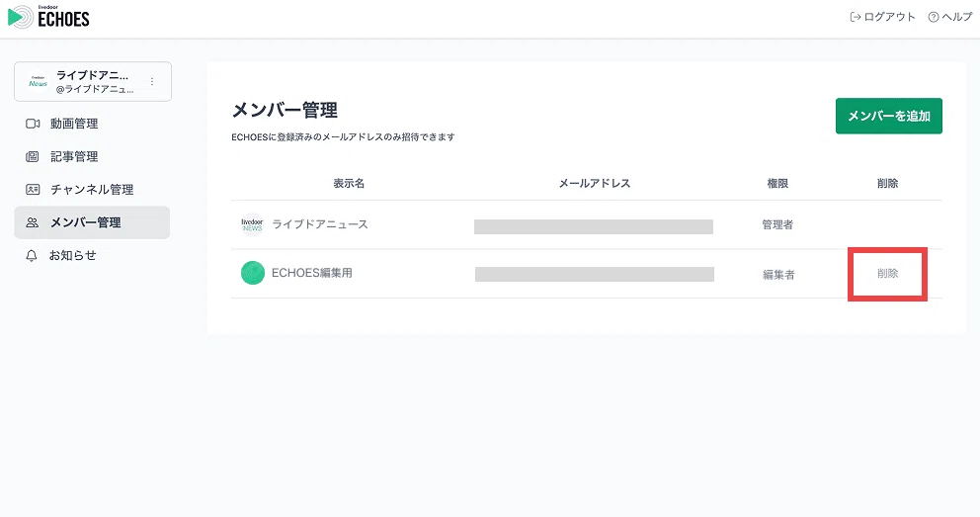The height and width of the screenshot is (517, 980).
Task: Click the ECHOESに登録済み invitation note text
Action: [343, 136]
